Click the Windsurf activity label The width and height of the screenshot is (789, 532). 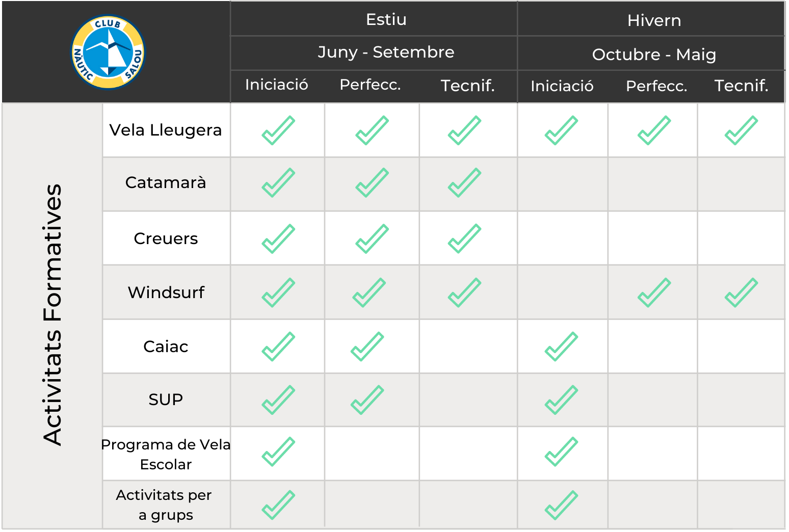166,292
